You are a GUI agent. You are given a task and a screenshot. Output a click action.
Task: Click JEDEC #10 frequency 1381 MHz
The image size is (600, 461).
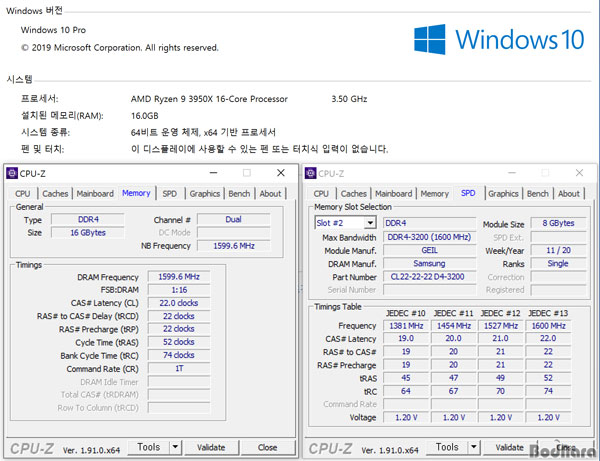pos(406,326)
